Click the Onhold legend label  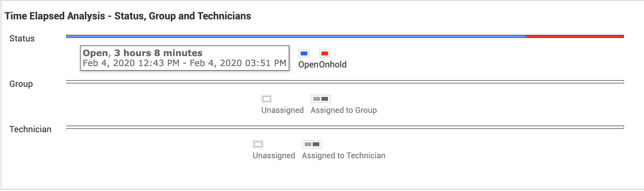(x=333, y=64)
